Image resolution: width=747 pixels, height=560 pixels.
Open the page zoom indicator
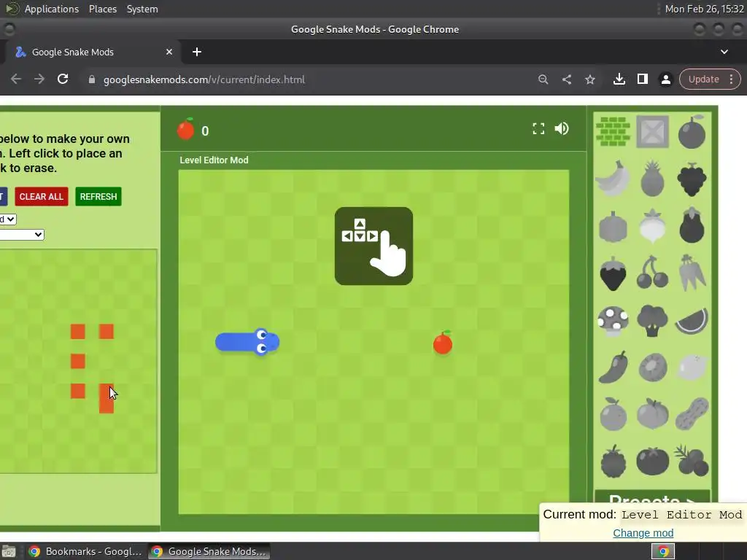click(x=543, y=79)
